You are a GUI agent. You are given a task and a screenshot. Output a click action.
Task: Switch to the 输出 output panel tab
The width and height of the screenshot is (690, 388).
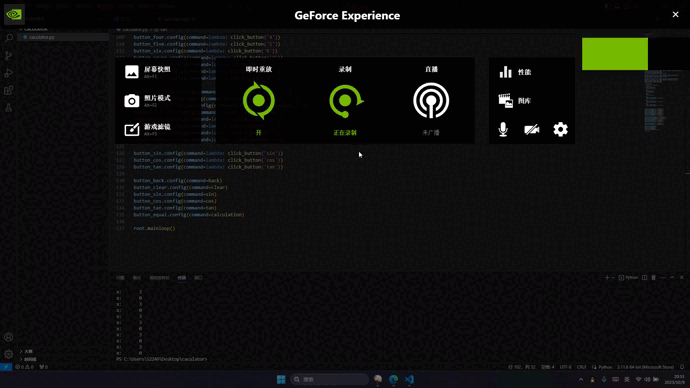tap(137, 278)
